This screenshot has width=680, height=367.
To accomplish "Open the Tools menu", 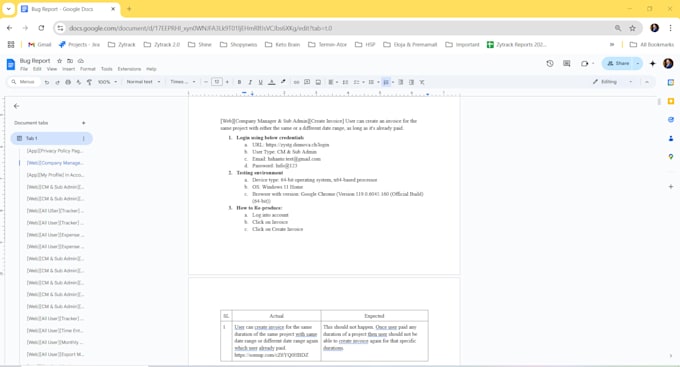I will [107, 69].
